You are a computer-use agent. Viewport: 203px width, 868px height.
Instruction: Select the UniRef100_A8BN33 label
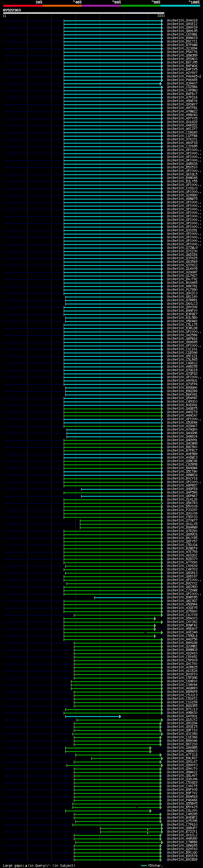182,751
